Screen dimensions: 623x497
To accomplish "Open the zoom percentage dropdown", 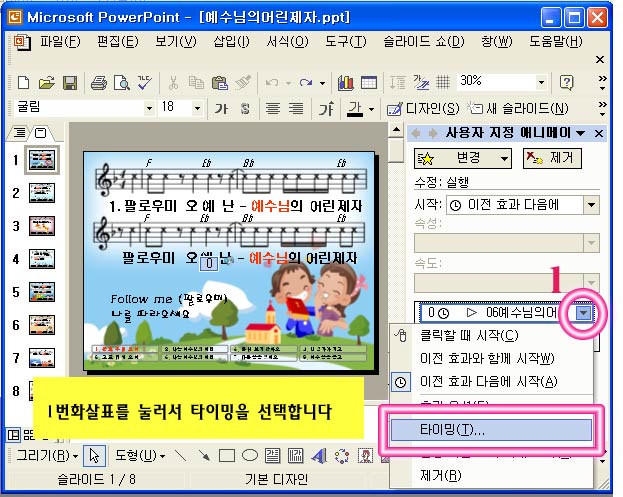I will pyautogui.click(x=541, y=83).
